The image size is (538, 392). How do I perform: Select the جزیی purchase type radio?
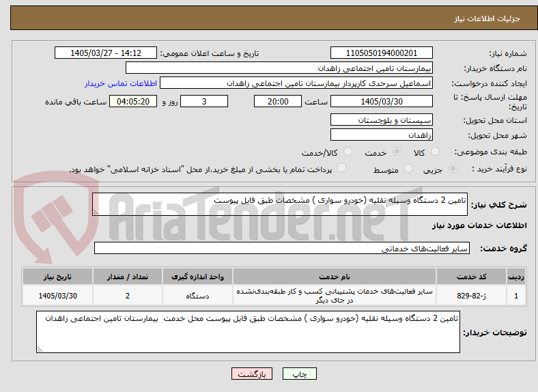[453, 168]
